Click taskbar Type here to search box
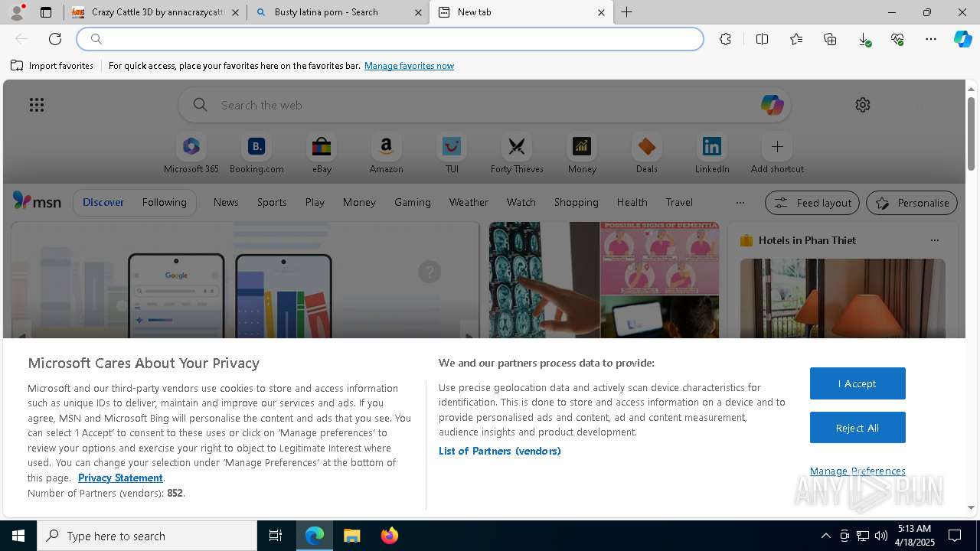This screenshot has height=551, width=980. (147, 536)
